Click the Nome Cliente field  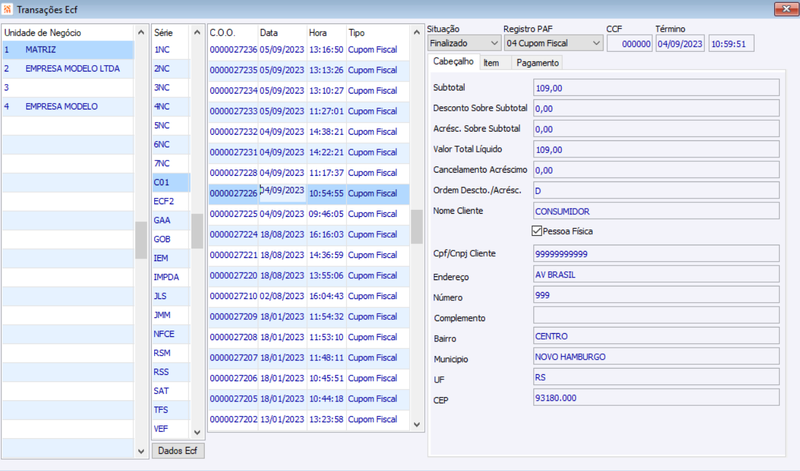click(656, 211)
